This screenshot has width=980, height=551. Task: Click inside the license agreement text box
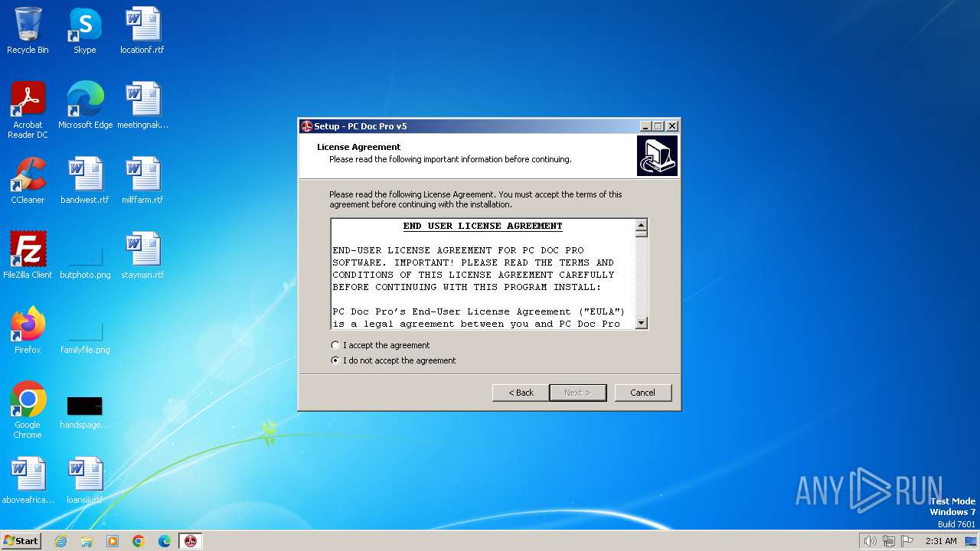(483, 274)
